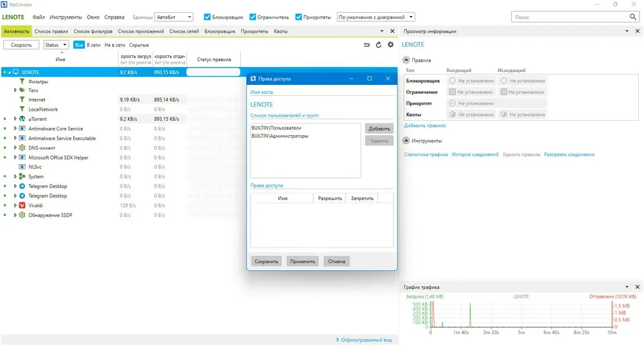Viewport: 644px width, 346px height.
Task: Switch to the Список сетей tab
Action: [184, 31]
